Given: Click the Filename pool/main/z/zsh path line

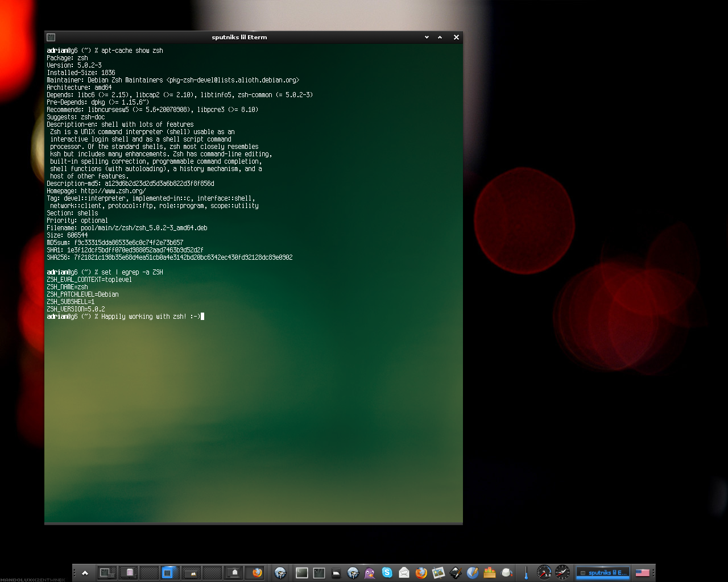Looking at the screenshot, I should click(x=127, y=228).
